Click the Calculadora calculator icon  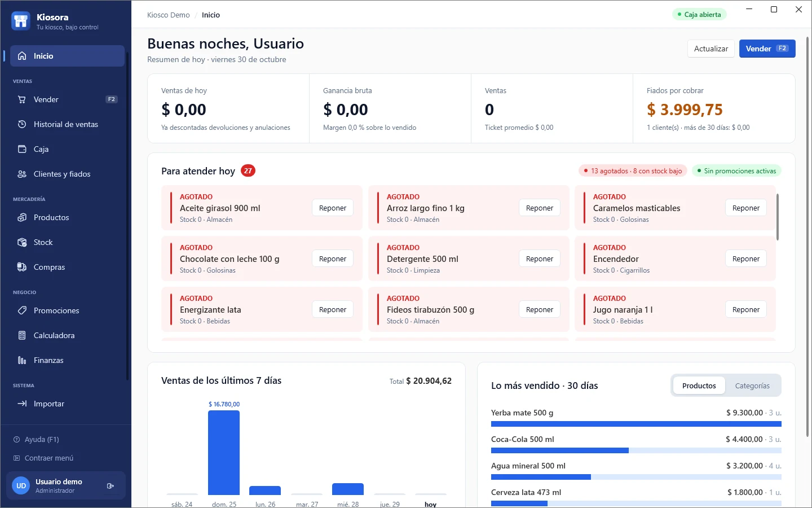click(x=22, y=335)
